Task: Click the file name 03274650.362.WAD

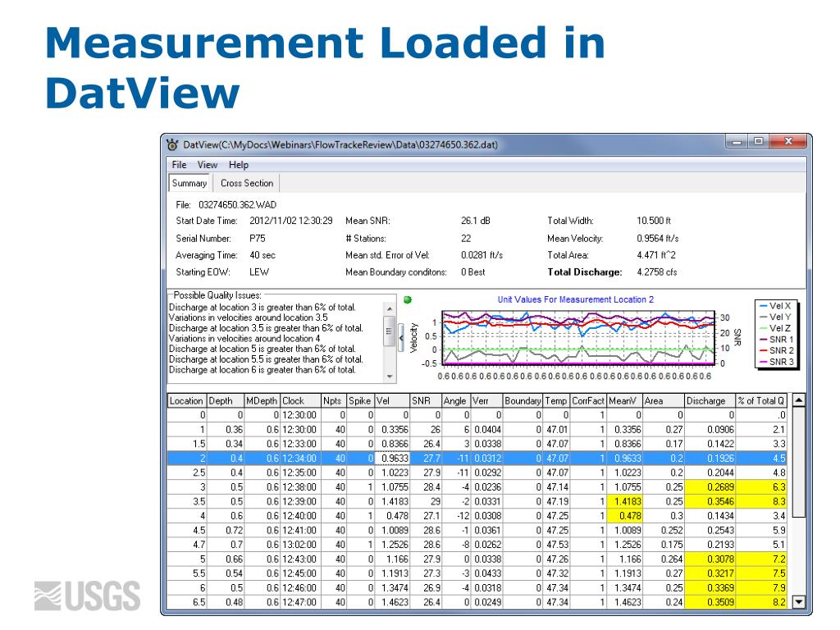Action: [x=237, y=204]
